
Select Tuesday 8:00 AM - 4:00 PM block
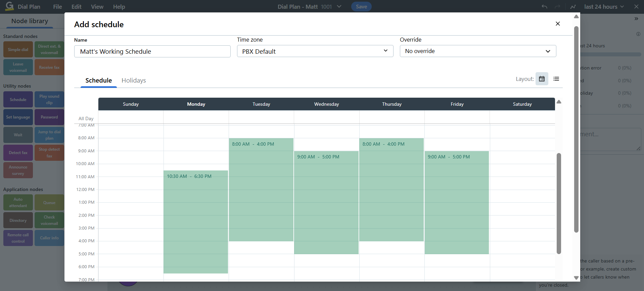261,190
